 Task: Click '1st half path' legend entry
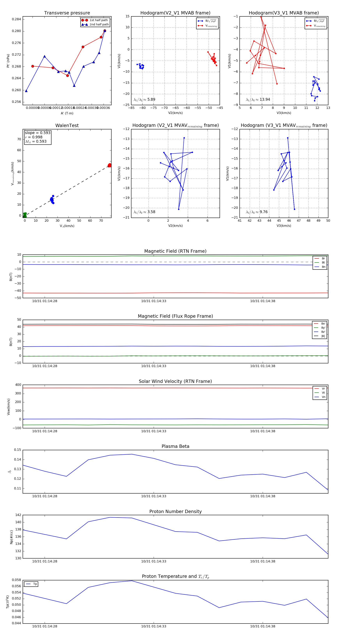point(95,20)
